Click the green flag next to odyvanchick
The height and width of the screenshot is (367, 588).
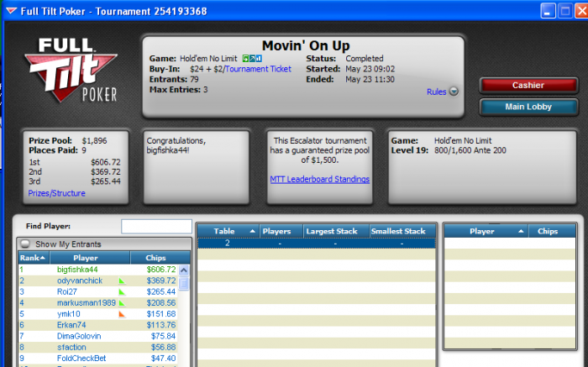[122, 280]
